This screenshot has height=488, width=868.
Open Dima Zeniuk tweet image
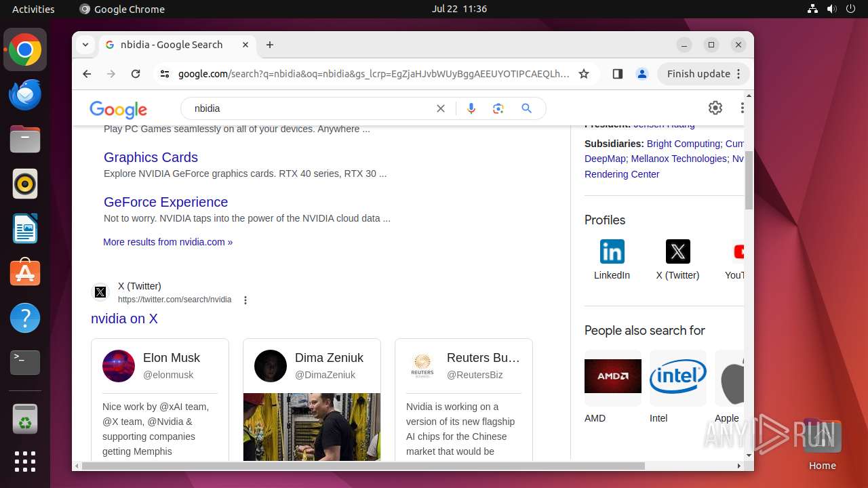312,427
